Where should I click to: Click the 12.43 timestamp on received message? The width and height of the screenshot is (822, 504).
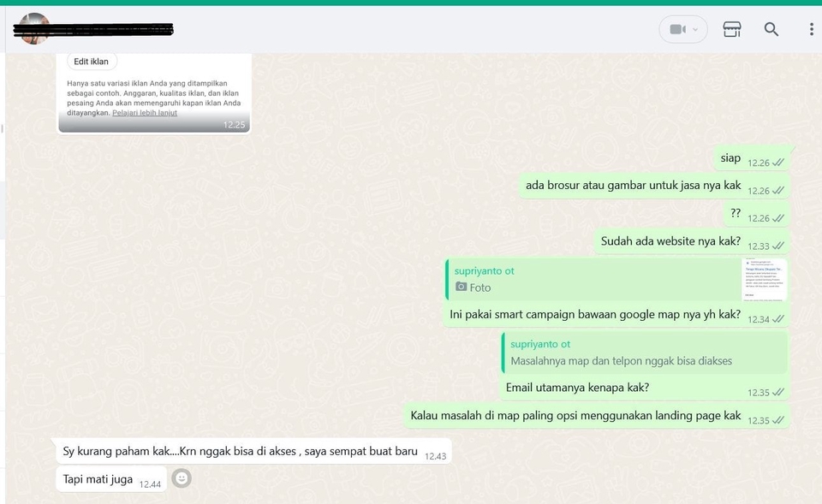(435, 456)
